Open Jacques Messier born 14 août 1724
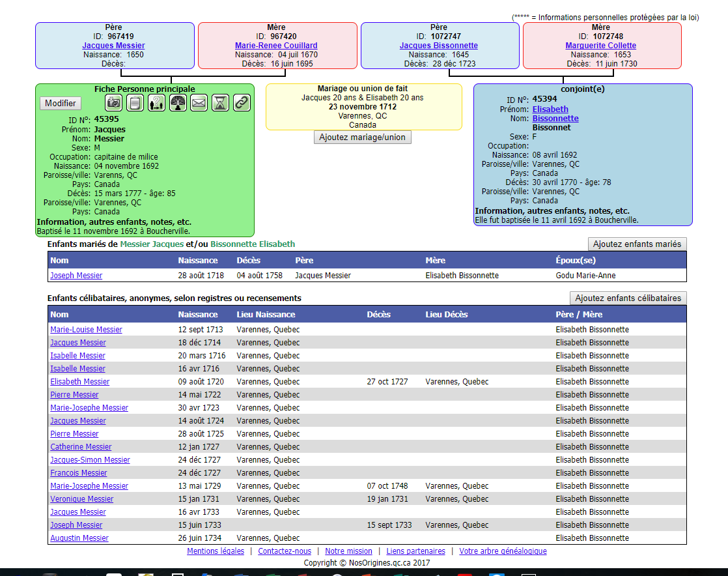This screenshot has height=576, width=728. tap(78, 420)
